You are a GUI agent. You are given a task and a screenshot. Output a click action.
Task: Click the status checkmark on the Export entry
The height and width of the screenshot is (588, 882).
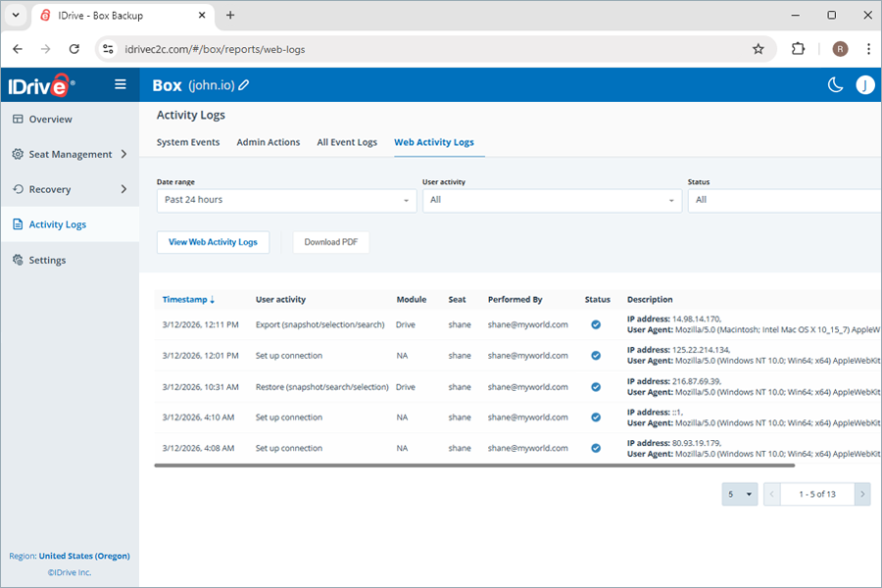point(596,324)
